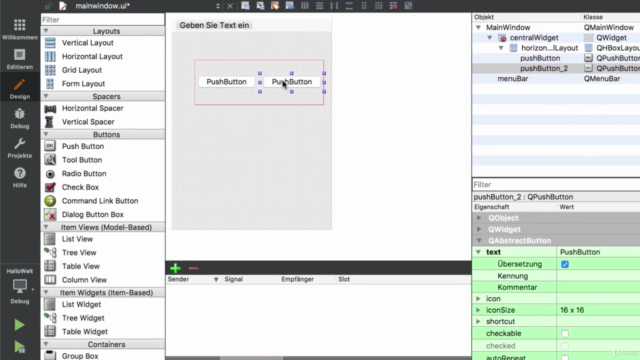Image resolution: width=640 pixels, height=360 pixels.
Task: Click the widget box Filter field
Action: click(x=103, y=20)
